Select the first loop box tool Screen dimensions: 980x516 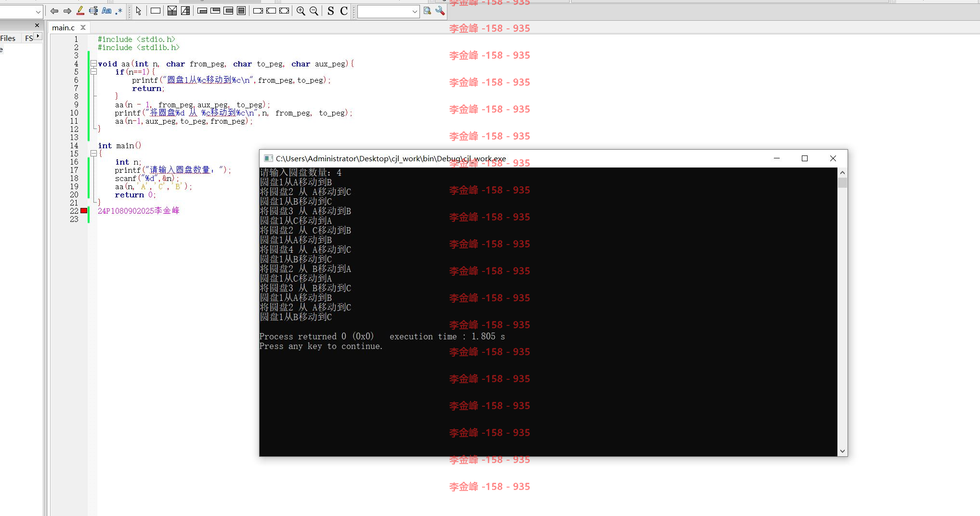point(202,11)
